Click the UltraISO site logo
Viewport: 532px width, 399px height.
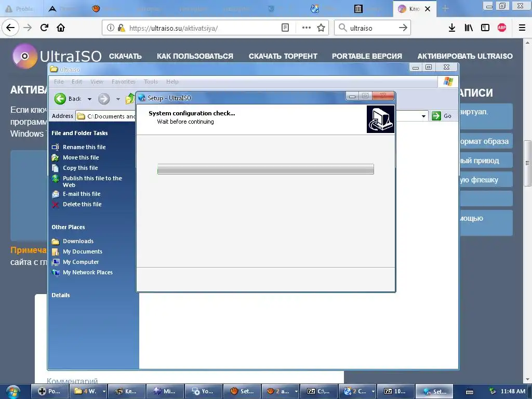57,56
